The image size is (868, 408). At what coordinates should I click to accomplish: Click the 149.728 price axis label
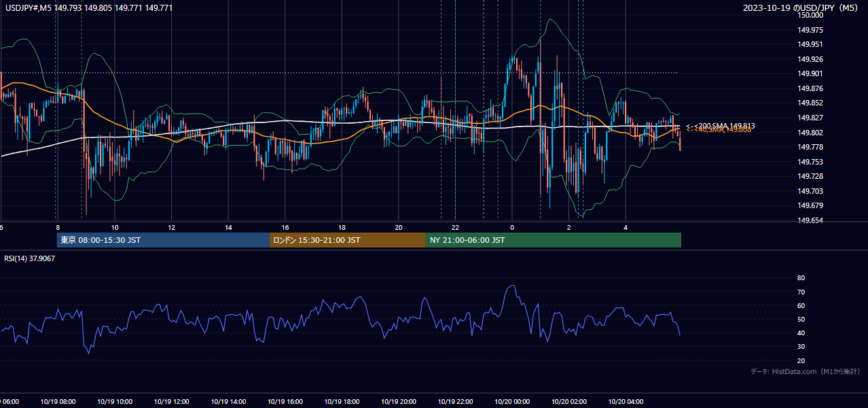click(810, 176)
